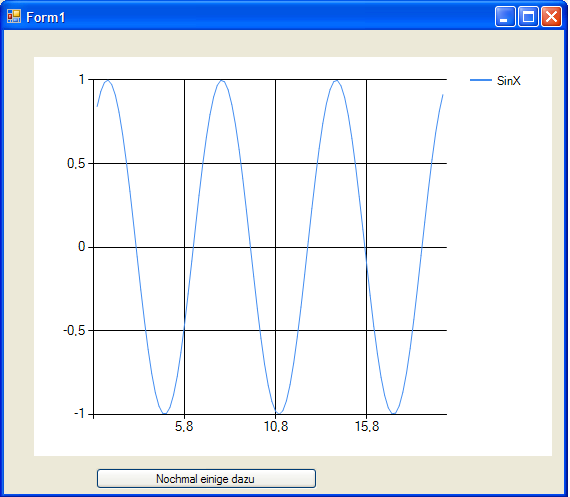Click the 5,8 x-axis label

(184, 426)
